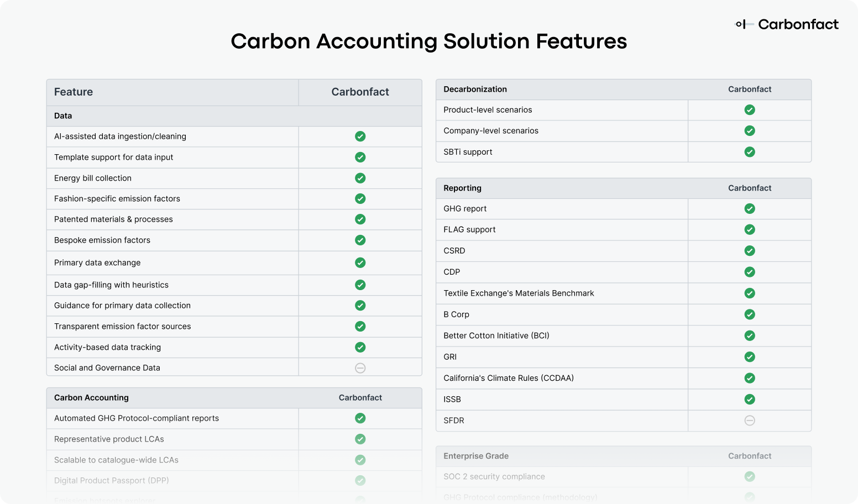Select the Bespoke emission factors checkmark

360,240
